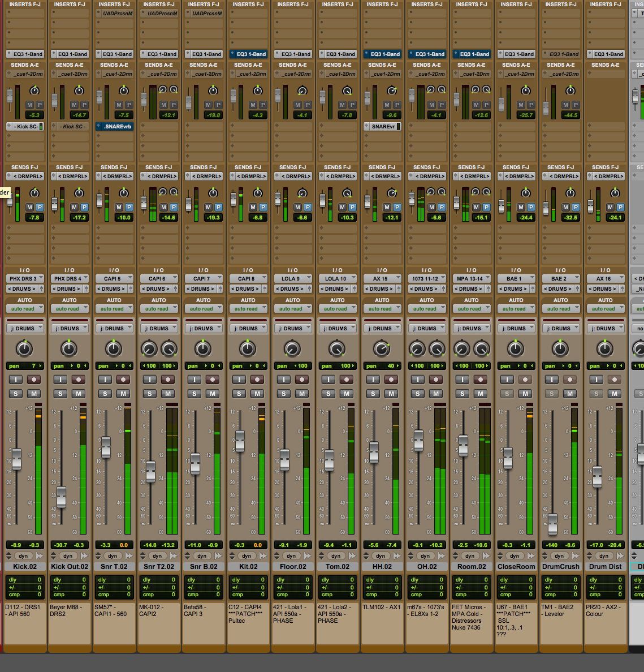
Task: Open j: DRUMS group selector on Snr B.02
Action: (204, 329)
